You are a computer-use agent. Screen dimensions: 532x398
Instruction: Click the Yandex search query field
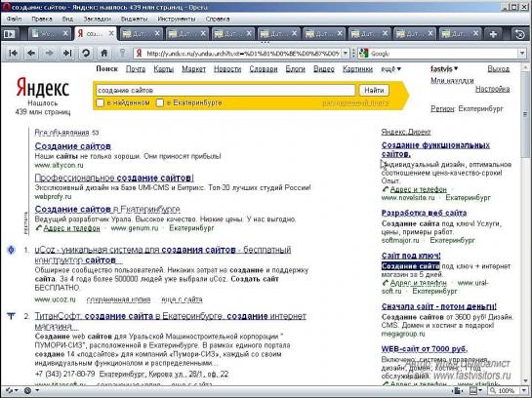point(225,90)
